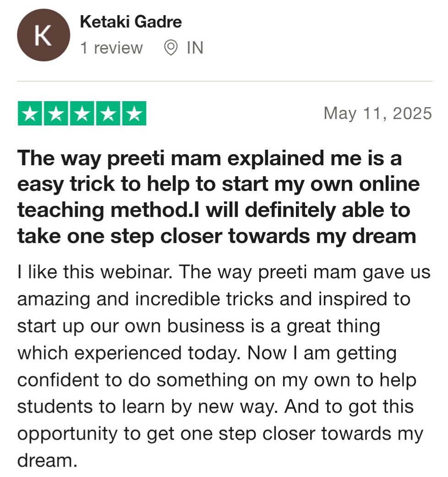The image size is (448, 477).
Task: Click the location pin icon
Action: click(x=171, y=48)
